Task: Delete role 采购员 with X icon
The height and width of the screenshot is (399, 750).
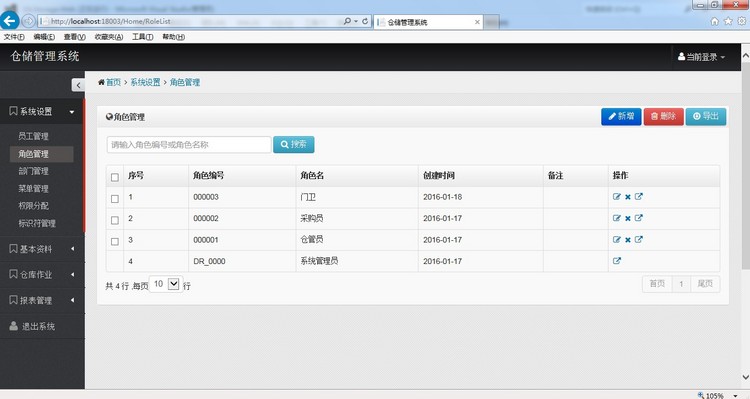Action: click(628, 219)
